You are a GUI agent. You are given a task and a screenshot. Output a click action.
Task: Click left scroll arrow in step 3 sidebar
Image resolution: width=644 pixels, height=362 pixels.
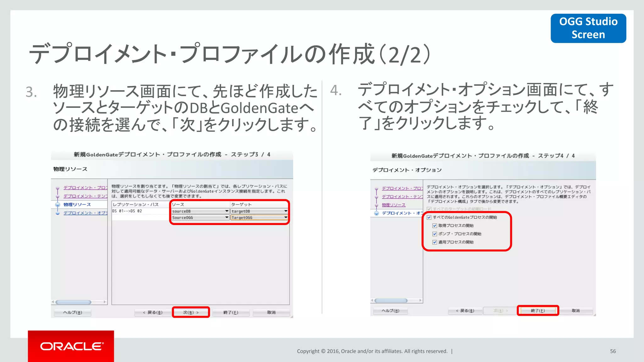pos(53,302)
